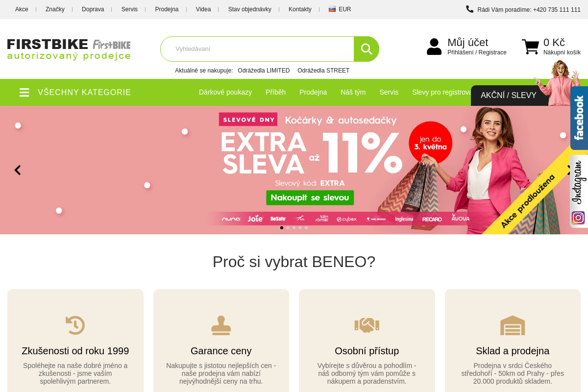Select the first carousel dot indicator
Image resolution: width=588 pixels, height=392 pixels.
click(x=282, y=227)
